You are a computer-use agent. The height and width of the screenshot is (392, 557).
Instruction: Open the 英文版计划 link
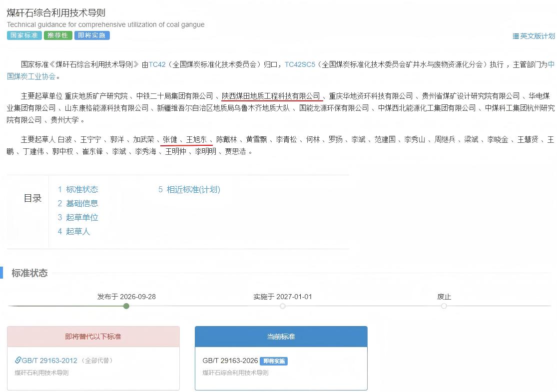[537, 36]
